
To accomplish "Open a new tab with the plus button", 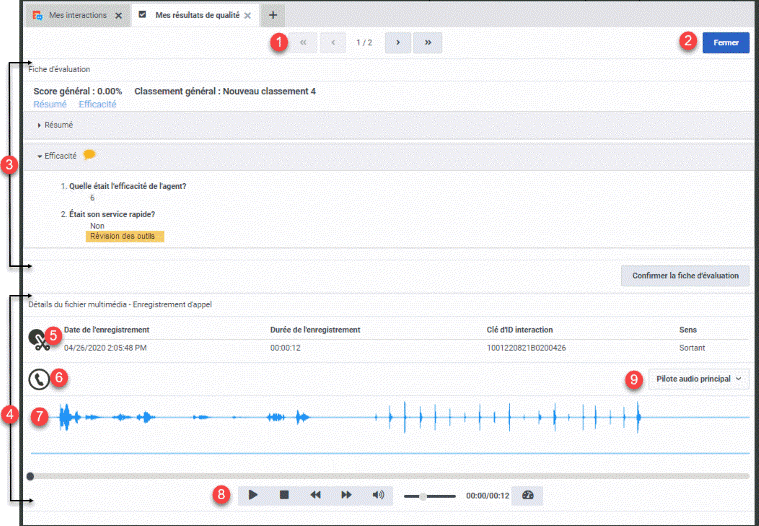I will point(273,15).
